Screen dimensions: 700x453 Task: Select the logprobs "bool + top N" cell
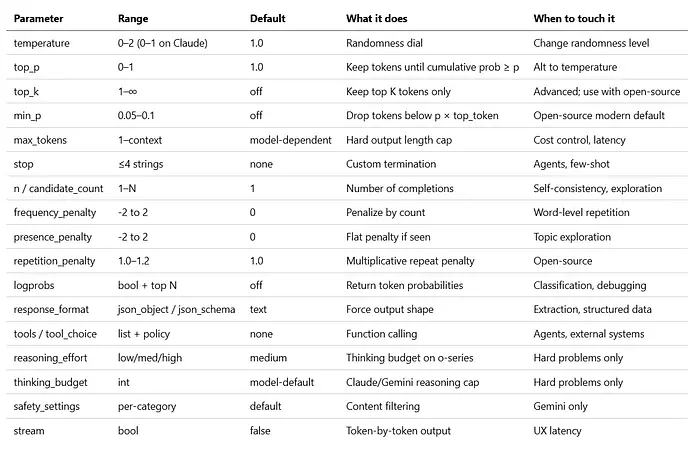149,285
